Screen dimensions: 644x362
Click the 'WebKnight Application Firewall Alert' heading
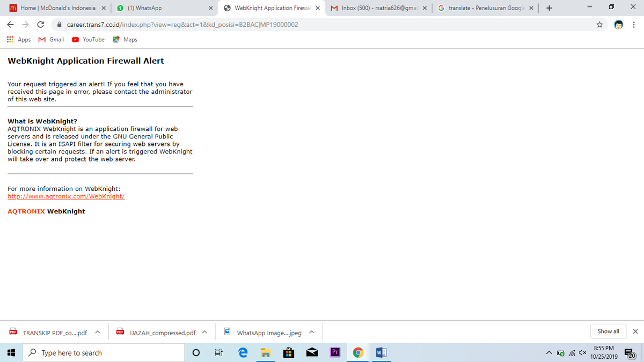pos(86,61)
